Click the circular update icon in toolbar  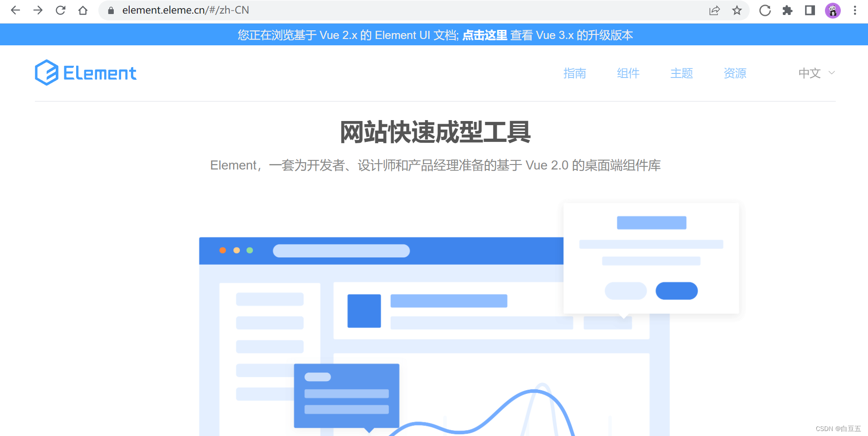pyautogui.click(x=765, y=10)
